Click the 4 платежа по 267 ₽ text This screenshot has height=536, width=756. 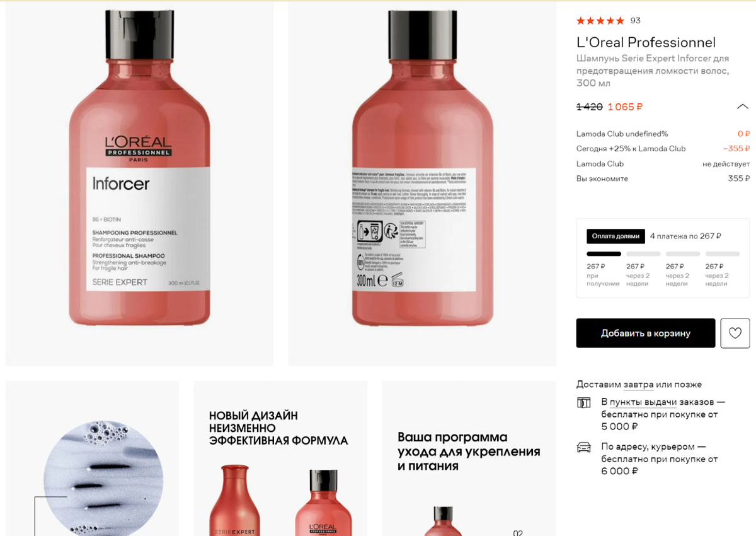tap(685, 236)
